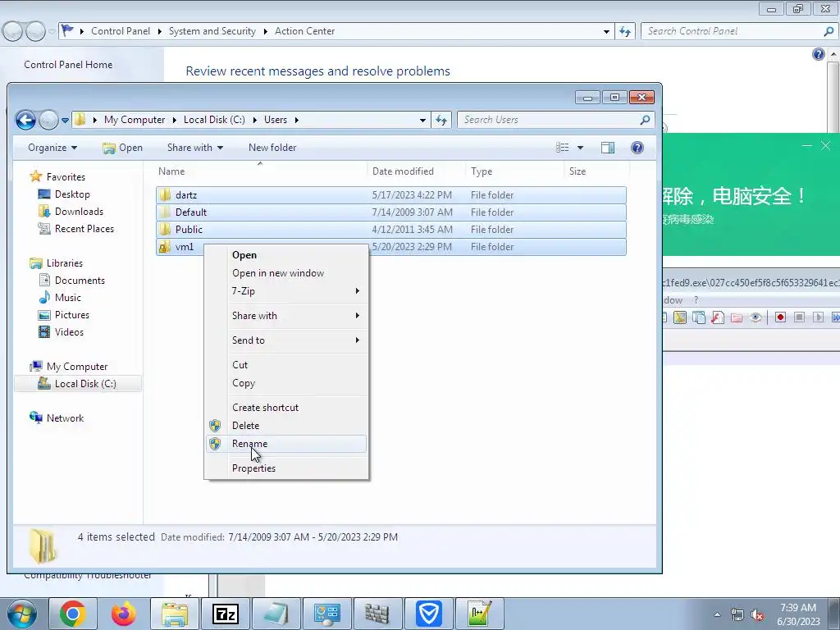Open the recent pages dropdown in Explorer

(65, 121)
